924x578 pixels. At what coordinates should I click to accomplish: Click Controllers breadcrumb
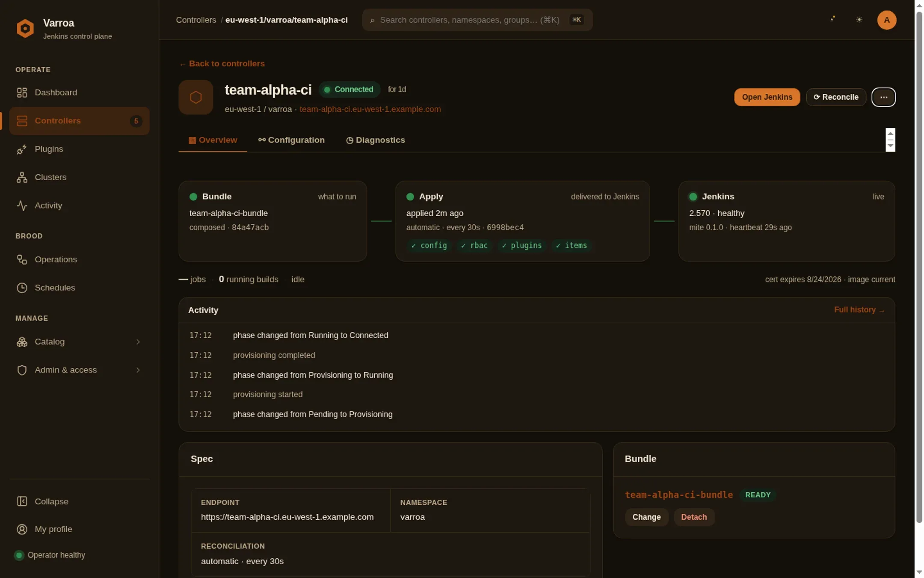click(196, 20)
